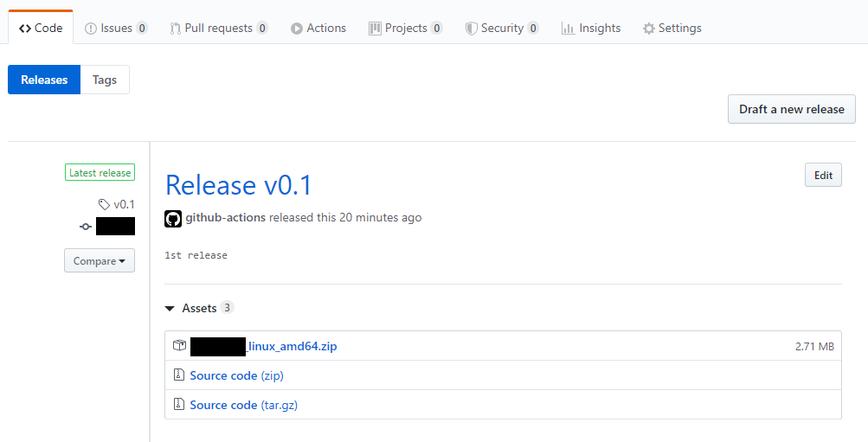The height and width of the screenshot is (442, 868).
Task: Click the file icon for Source code (tar.gz)
Action: point(179,404)
